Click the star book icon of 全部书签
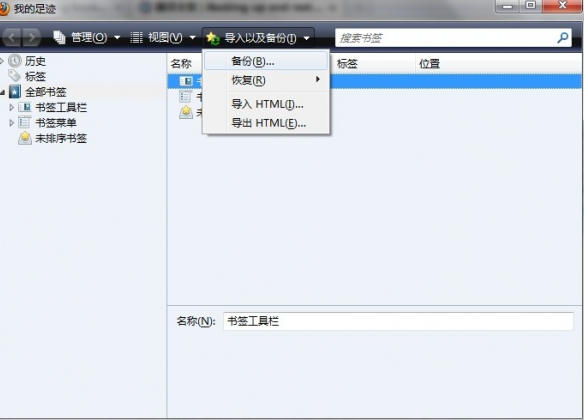The width and height of the screenshot is (584, 420). 15,92
